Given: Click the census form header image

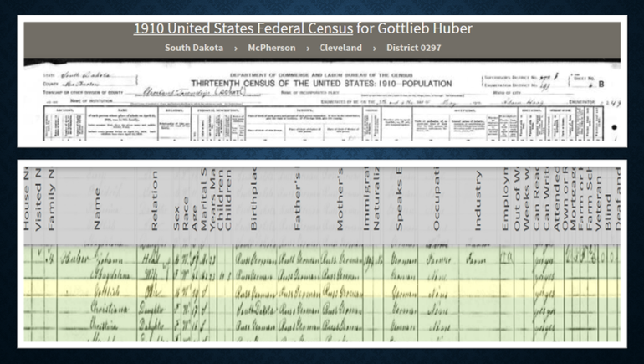Looking at the screenshot, I should [x=322, y=101].
